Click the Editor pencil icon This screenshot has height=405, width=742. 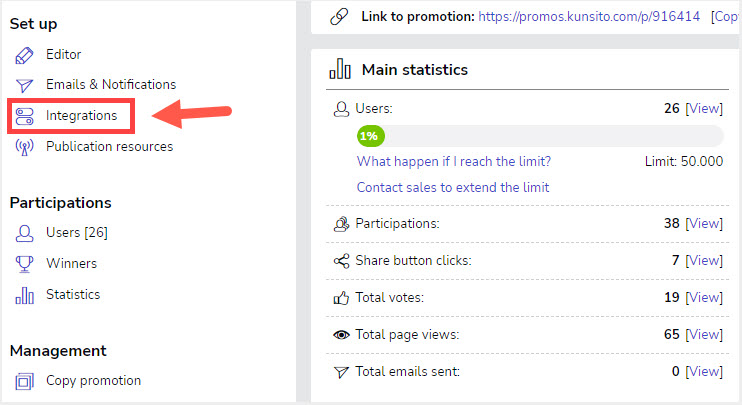pyautogui.click(x=24, y=55)
